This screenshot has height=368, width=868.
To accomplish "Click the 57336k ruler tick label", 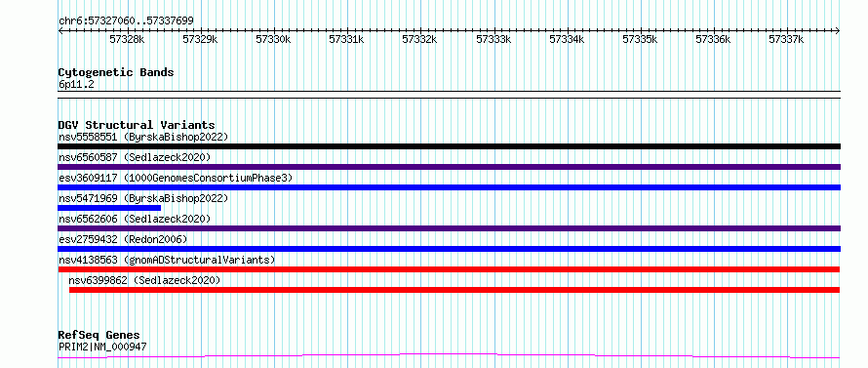I will (713, 39).
